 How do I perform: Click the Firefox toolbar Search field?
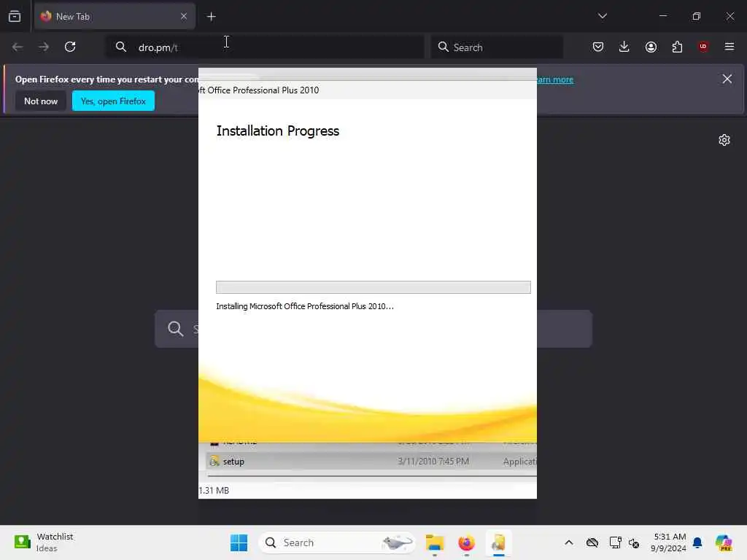[x=497, y=47]
